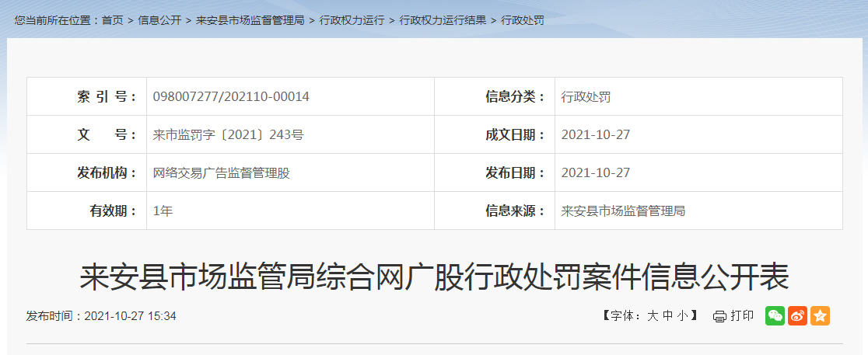Image resolution: width=868 pixels, height=355 pixels.
Task: Set font size to 小
Action: 683,316
